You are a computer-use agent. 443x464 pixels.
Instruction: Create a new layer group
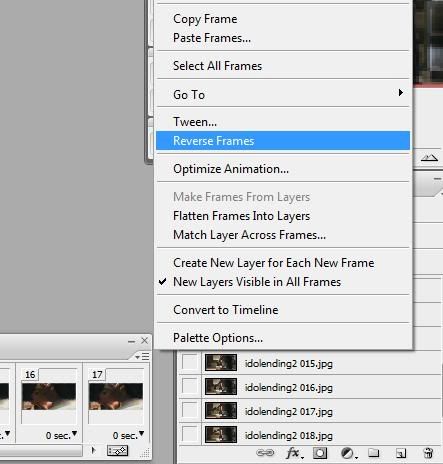click(x=374, y=453)
